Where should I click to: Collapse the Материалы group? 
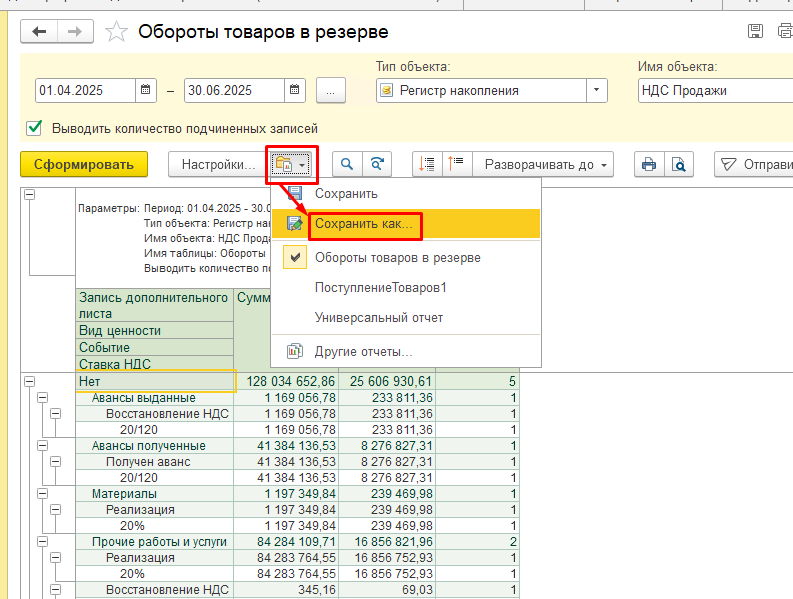43,494
